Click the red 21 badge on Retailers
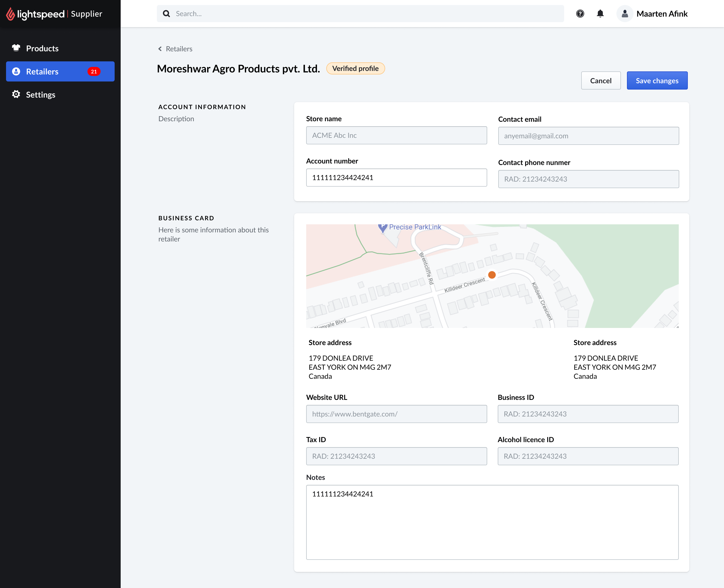The image size is (724, 588). 94,71
